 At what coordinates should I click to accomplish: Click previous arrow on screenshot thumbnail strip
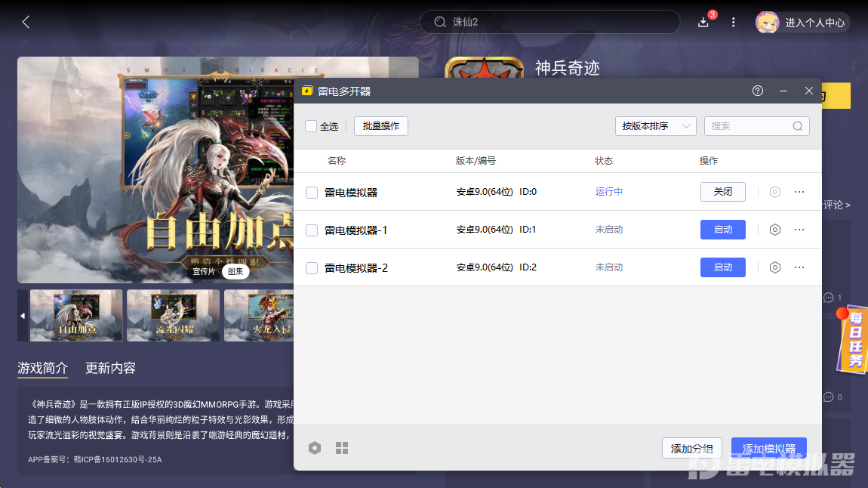pyautogui.click(x=23, y=316)
